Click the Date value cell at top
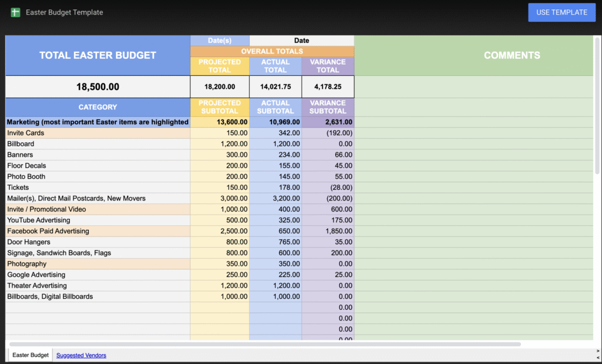The width and height of the screenshot is (602, 364). coord(302,41)
